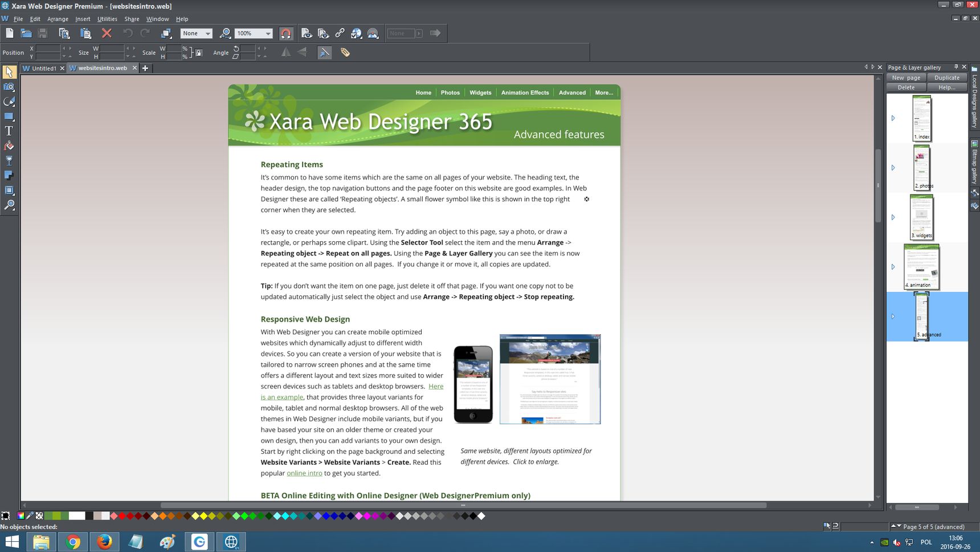
Task: Toggle the scale line widths button
Action: 324,52
